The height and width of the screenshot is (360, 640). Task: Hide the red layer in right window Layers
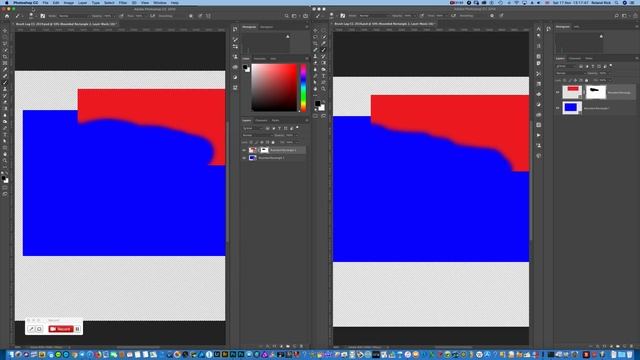point(558,92)
